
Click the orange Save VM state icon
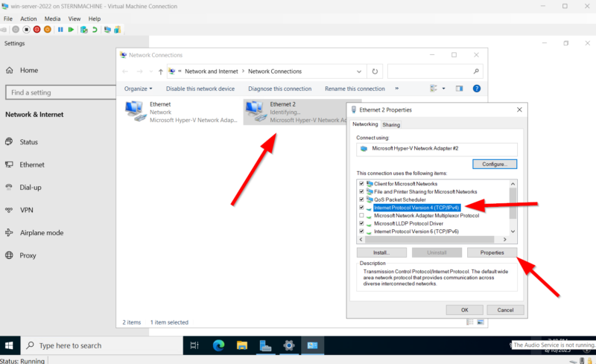coord(48,30)
